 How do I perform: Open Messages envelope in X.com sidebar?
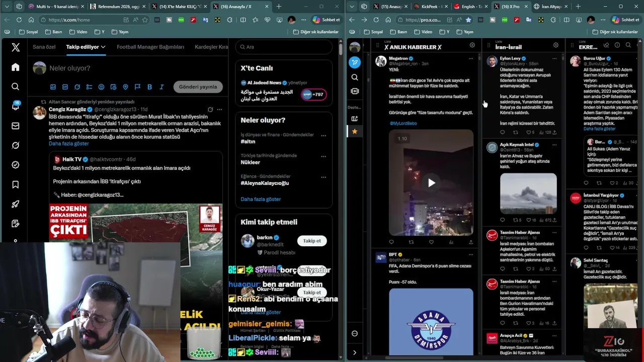16,126
